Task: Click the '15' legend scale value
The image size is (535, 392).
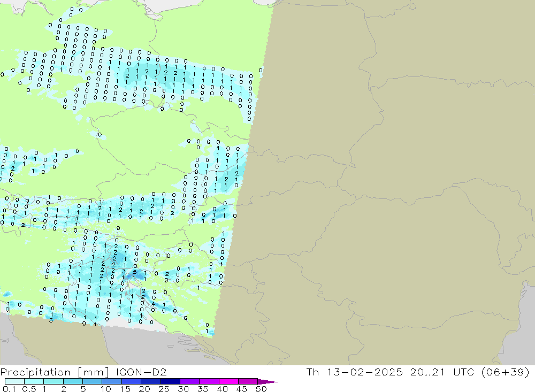Action: pos(125,389)
